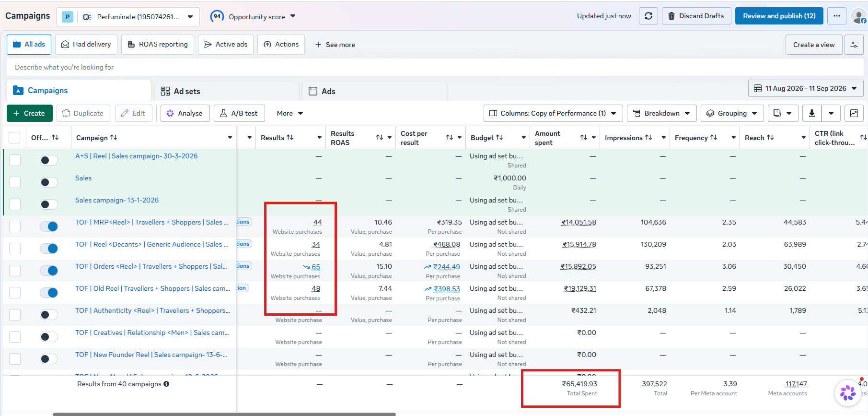Viewport: 868px width, 416px height.
Task: Enable the TOF Authenticity Reel campaign toggle
Action: tap(49, 315)
